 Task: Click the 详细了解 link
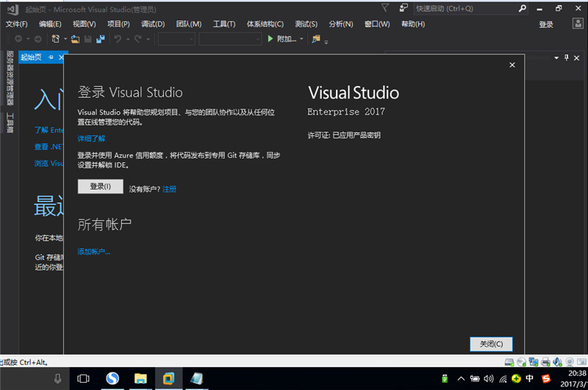coord(91,138)
